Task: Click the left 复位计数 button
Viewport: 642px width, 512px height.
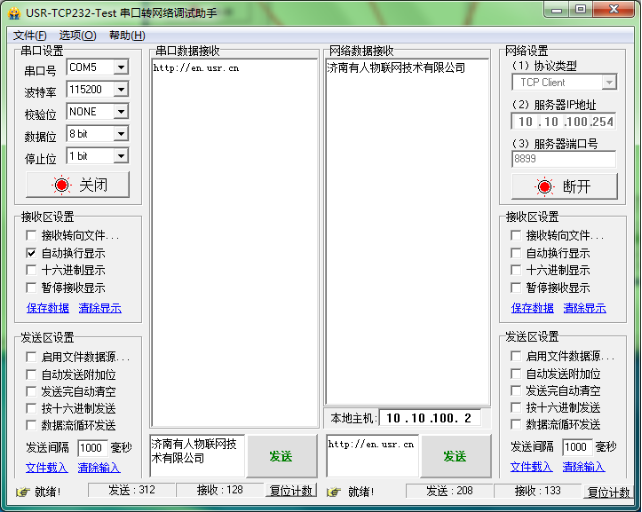Action: [291, 491]
